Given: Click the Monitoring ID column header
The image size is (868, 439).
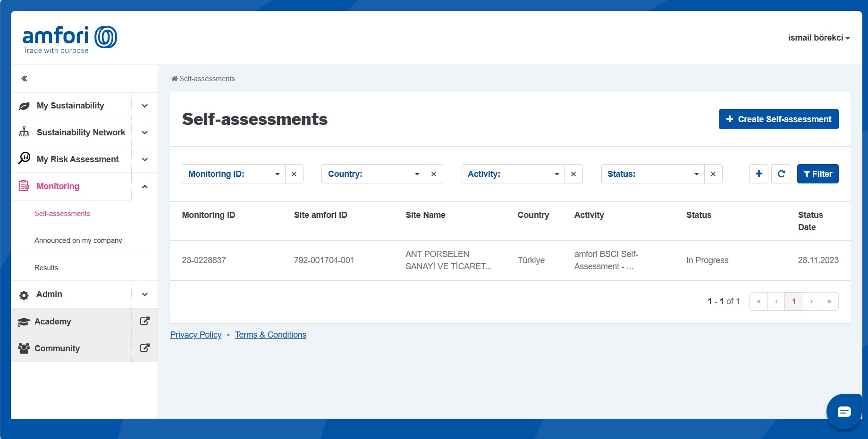Looking at the screenshot, I should click(x=209, y=215).
